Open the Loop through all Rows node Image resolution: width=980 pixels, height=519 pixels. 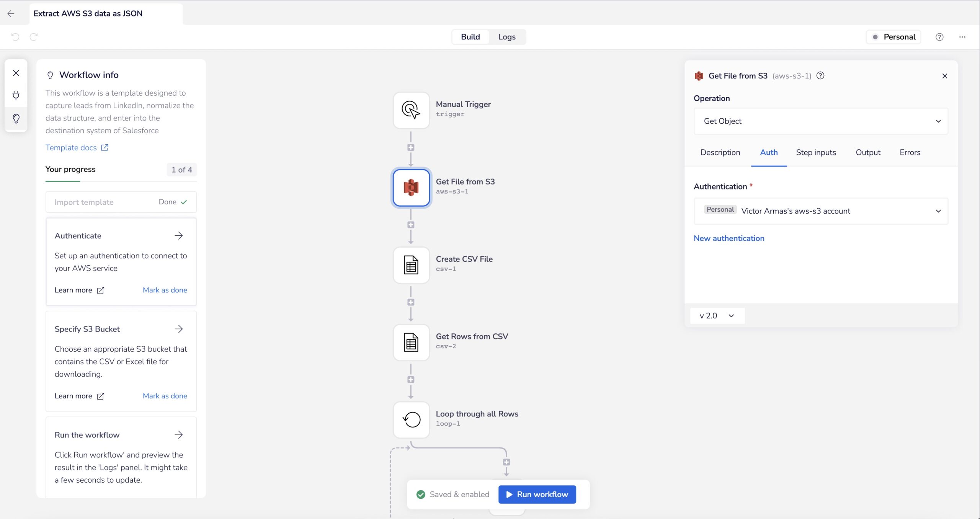click(x=411, y=419)
